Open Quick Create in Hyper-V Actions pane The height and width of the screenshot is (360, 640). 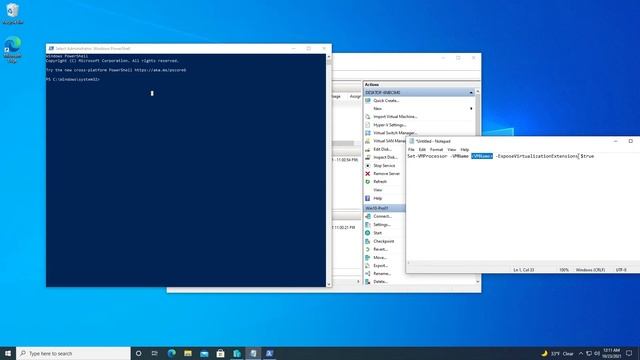click(386, 100)
